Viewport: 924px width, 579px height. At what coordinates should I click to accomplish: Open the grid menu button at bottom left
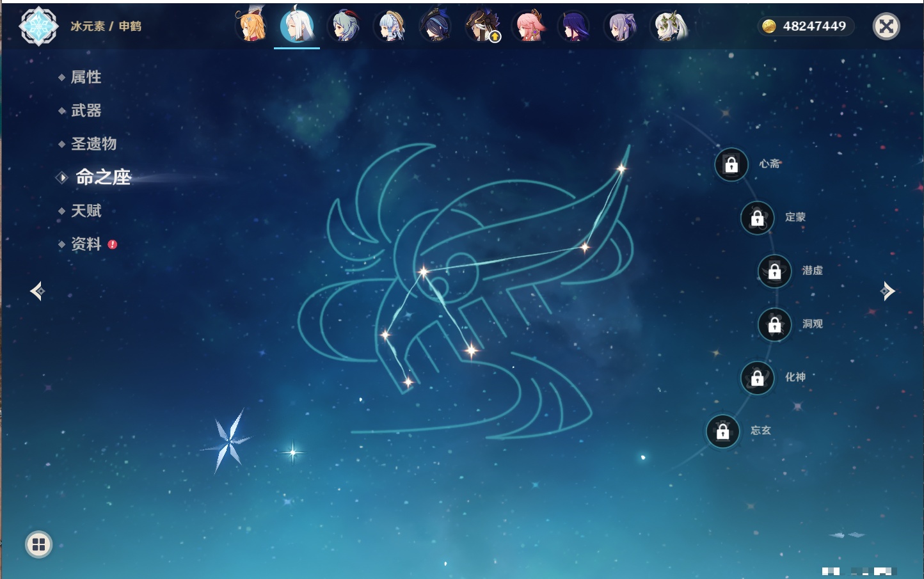click(38, 544)
